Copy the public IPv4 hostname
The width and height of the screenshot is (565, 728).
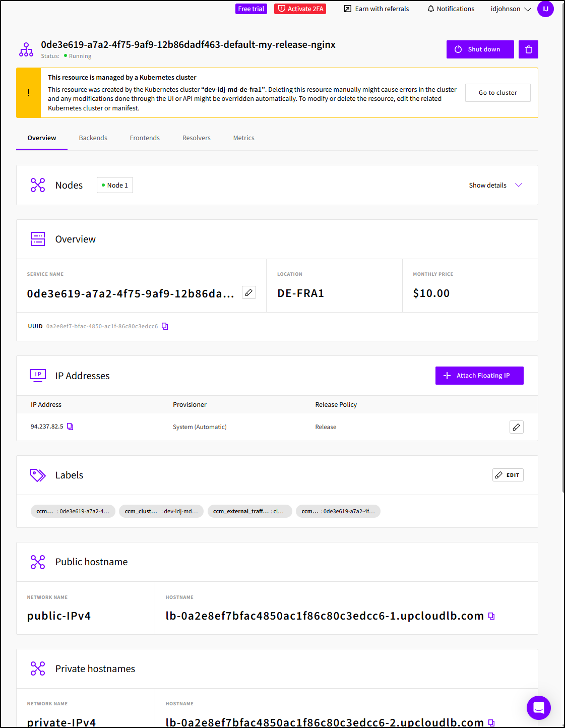(x=491, y=616)
